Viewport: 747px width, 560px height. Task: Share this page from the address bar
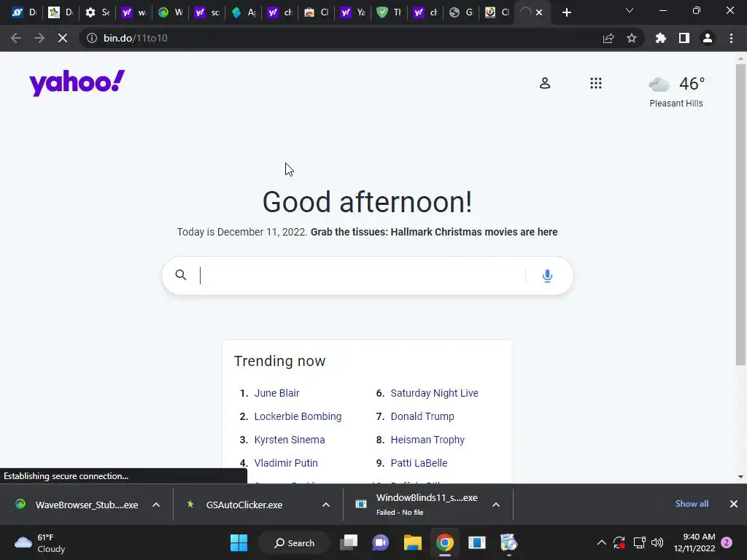point(608,38)
